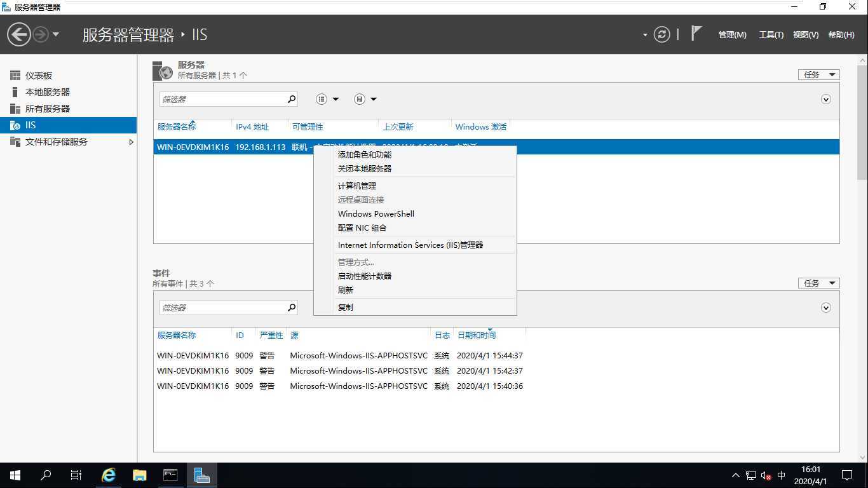Open the Windows Start button
The width and height of the screenshot is (868, 488).
point(15,475)
